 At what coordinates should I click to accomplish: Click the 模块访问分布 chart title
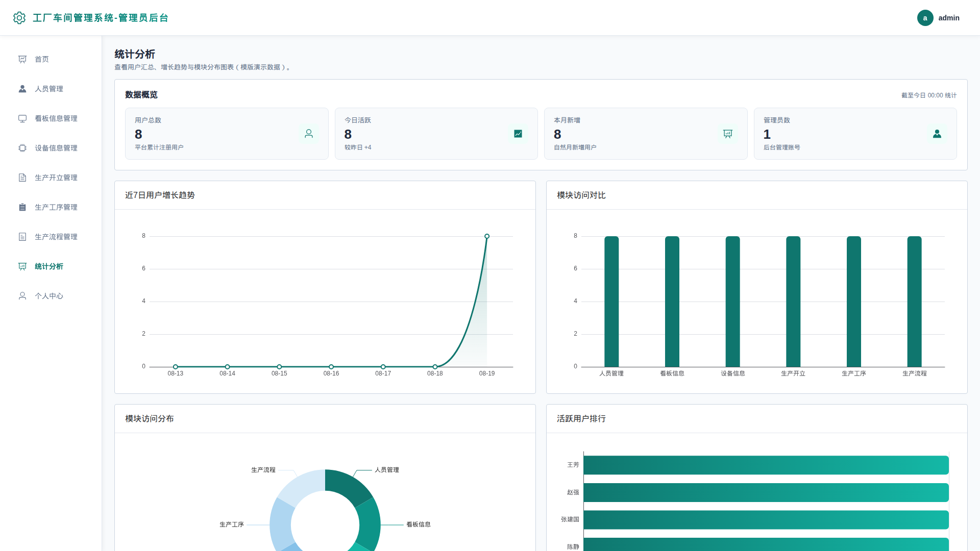150,419
